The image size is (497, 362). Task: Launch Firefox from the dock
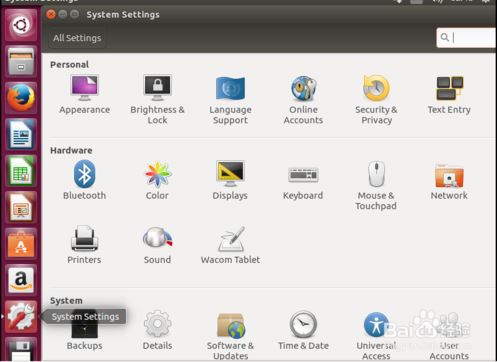[21, 98]
